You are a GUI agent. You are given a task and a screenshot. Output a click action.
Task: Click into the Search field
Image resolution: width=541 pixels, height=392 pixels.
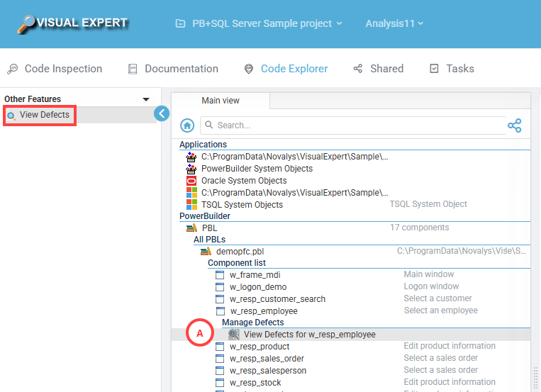point(352,125)
